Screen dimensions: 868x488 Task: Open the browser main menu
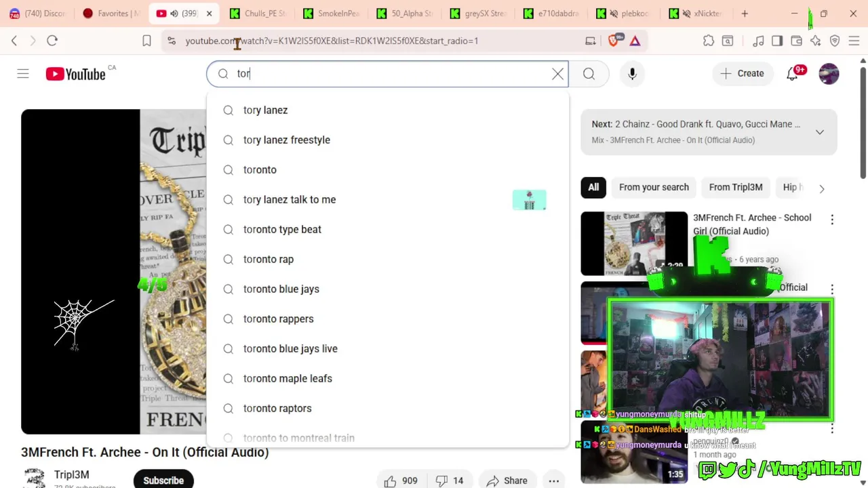tap(854, 41)
